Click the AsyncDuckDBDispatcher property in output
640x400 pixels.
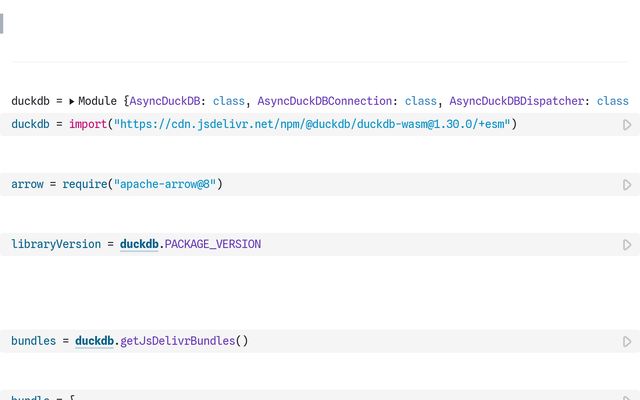tap(519, 101)
